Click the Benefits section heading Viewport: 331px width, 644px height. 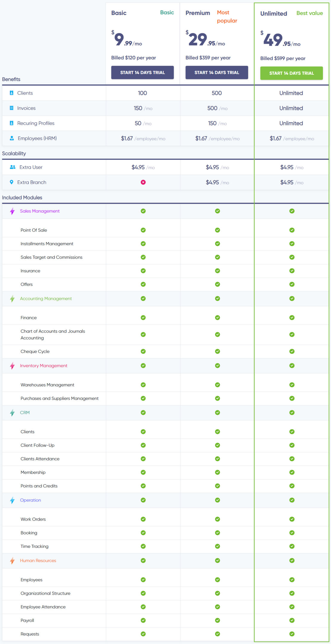(11, 79)
